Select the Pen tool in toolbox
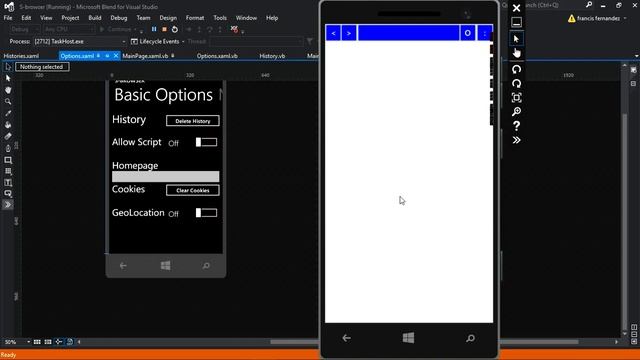Viewport: 640px width, 360px height. tap(8, 148)
